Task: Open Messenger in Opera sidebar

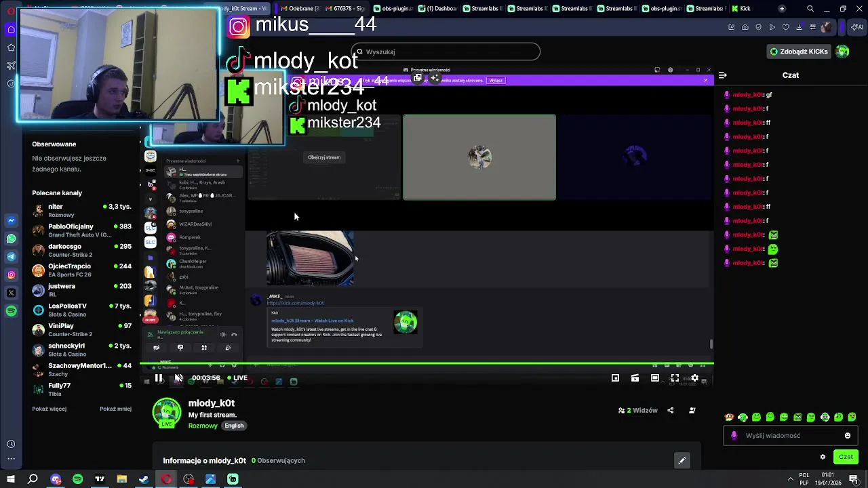Action: point(11,220)
